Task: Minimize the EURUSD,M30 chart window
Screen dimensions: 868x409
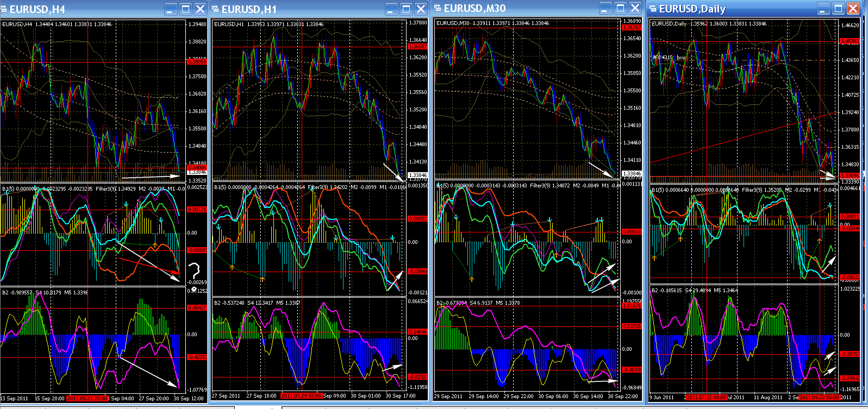Action: coord(606,8)
